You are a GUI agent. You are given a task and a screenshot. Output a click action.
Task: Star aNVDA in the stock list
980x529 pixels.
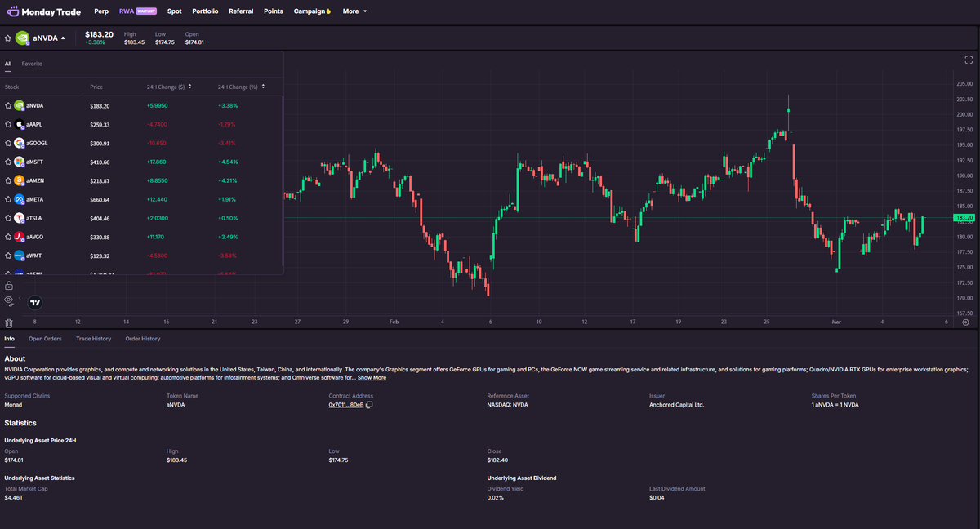[8, 105]
